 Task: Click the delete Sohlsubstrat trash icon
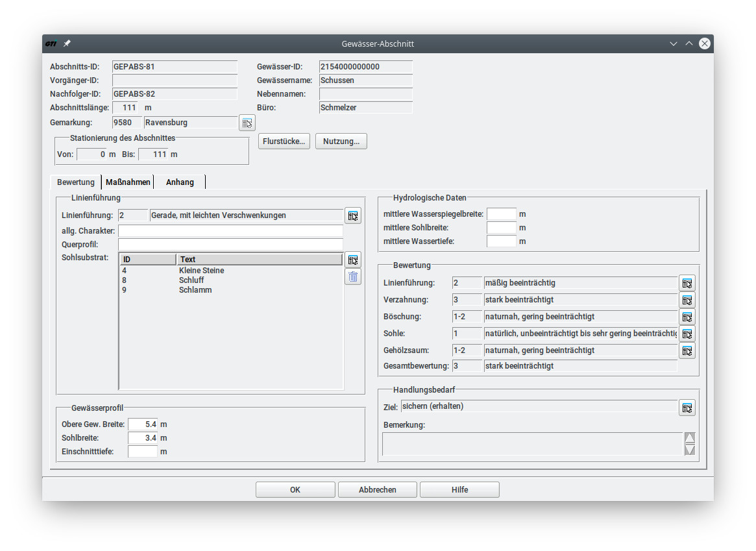(x=352, y=277)
